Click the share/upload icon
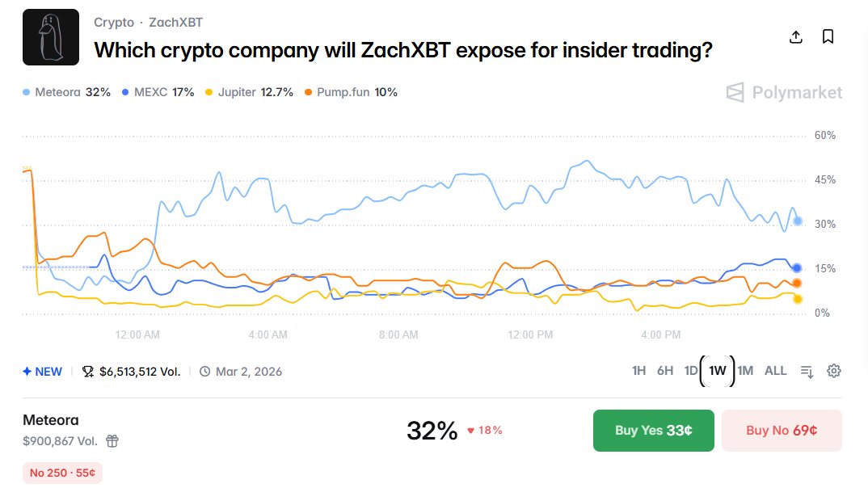This screenshot has height=488, width=868. click(x=795, y=37)
